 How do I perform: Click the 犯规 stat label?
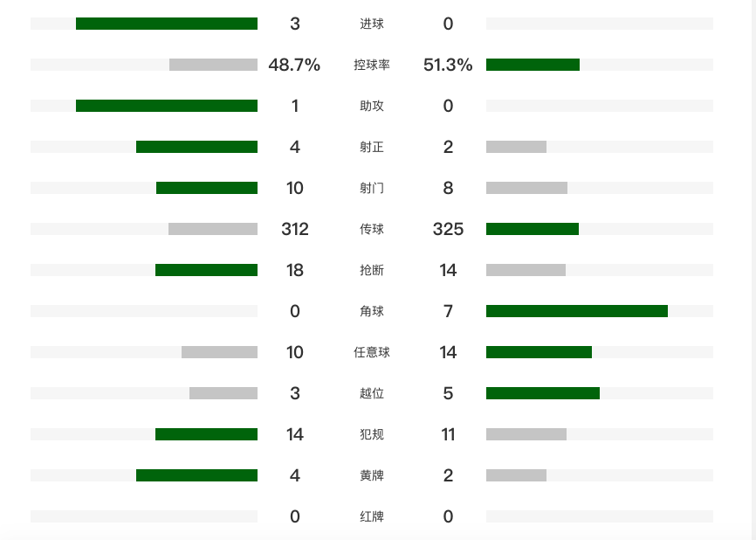(371, 434)
